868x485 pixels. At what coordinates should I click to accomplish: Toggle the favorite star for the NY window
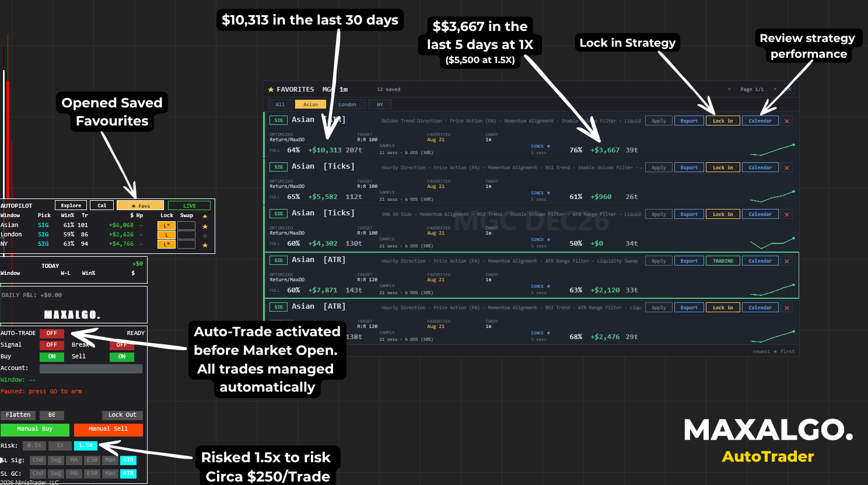205,245
